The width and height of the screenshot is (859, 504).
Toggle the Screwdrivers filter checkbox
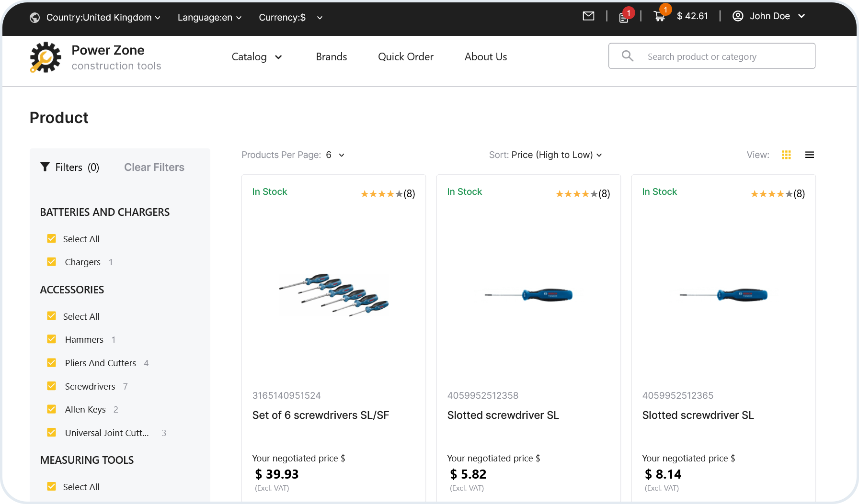(x=52, y=386)
